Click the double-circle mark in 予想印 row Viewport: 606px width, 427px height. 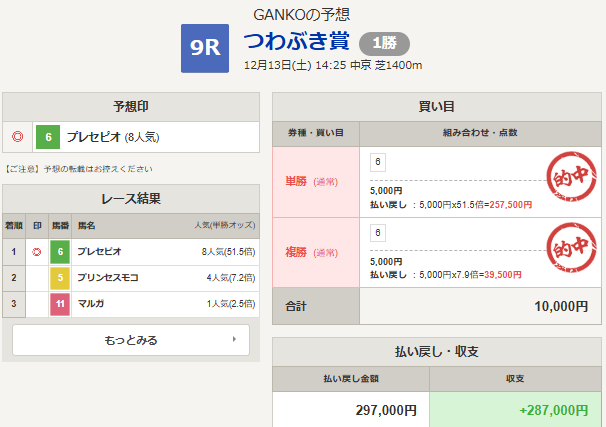tap(17, 137)
